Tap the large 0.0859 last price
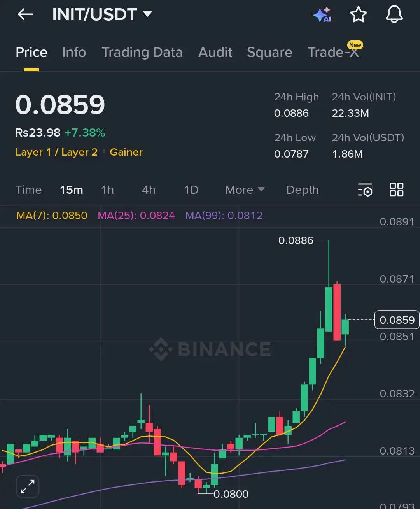420x509 pixels. [x=60, y=105]
